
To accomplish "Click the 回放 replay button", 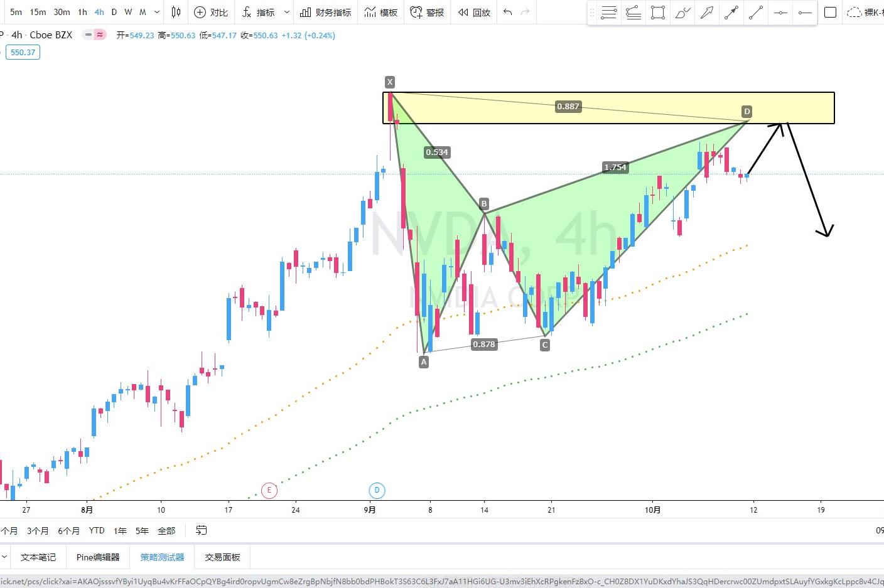I will click(x=474, y=12).
